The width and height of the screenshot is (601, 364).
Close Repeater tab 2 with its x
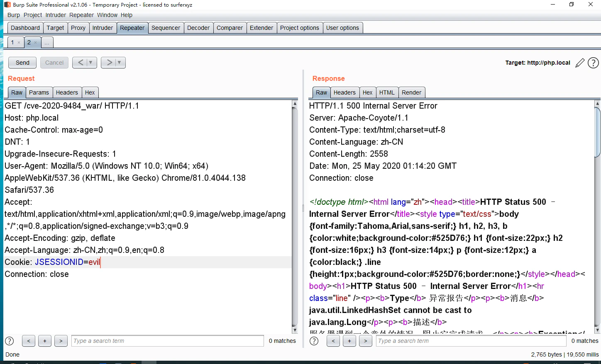35,42
